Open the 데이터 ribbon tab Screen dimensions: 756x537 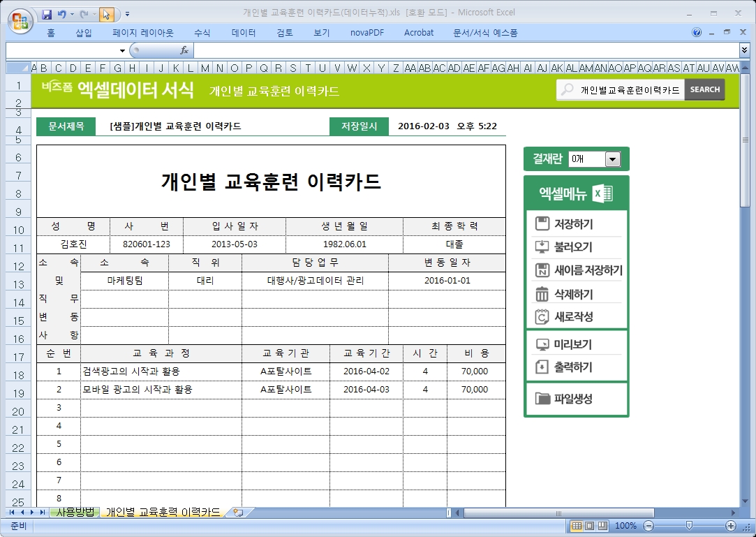pos(244,33)
